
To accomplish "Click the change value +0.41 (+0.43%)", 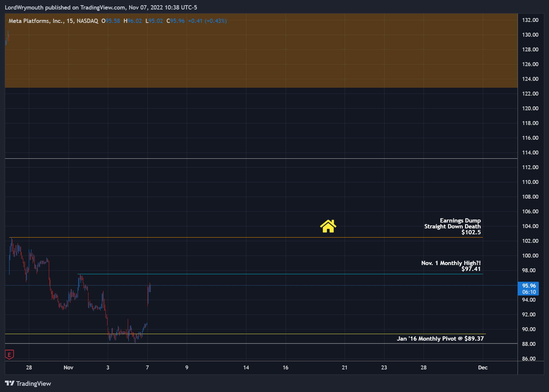I will [x=207, y=21].
